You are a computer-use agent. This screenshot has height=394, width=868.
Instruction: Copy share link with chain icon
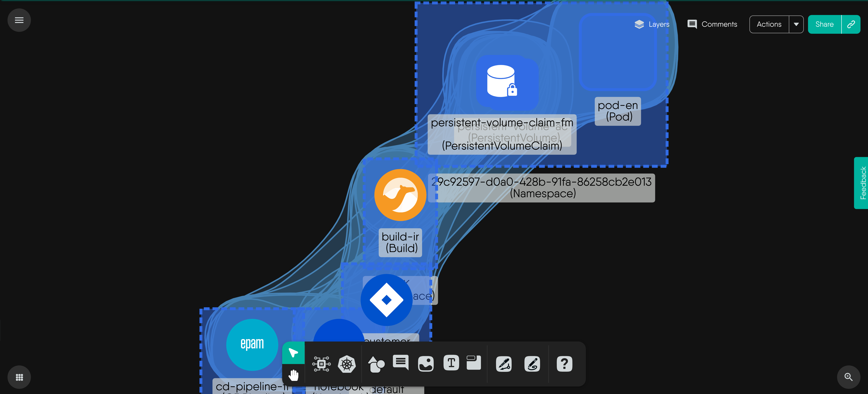coord(851,24)
